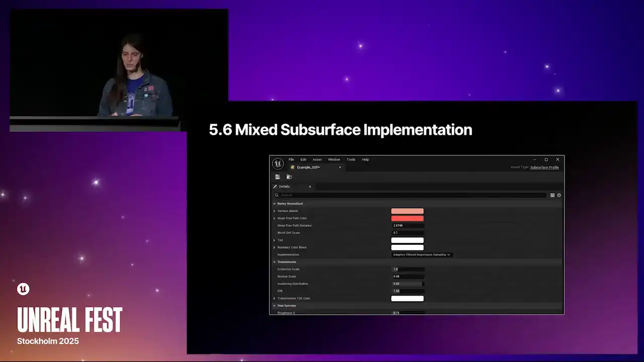Click Browse to asset in Content Browser icon
This screenshot has width=644, height=362.
pos(289,177)
